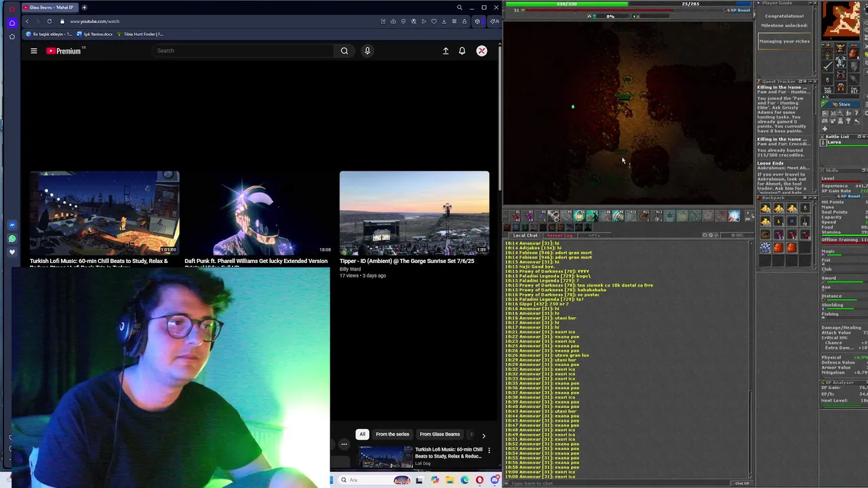
Task: Switch to Server Log chat tab
Action: coord(559,235)
